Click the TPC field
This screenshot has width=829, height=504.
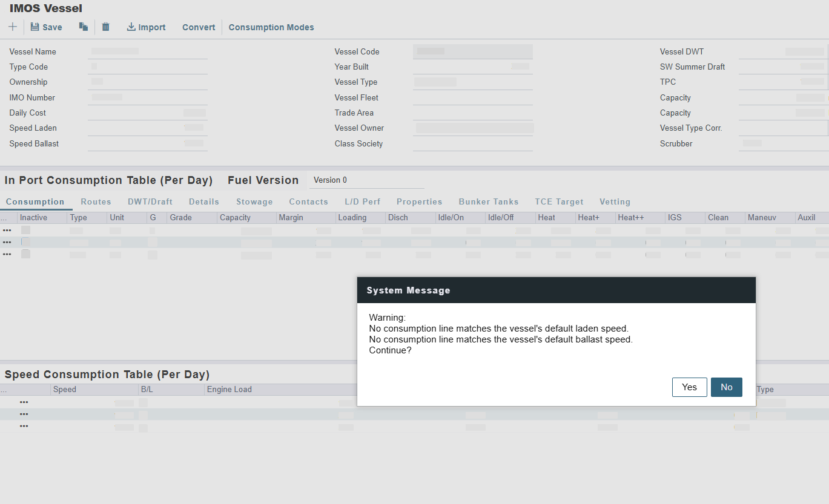784,82
